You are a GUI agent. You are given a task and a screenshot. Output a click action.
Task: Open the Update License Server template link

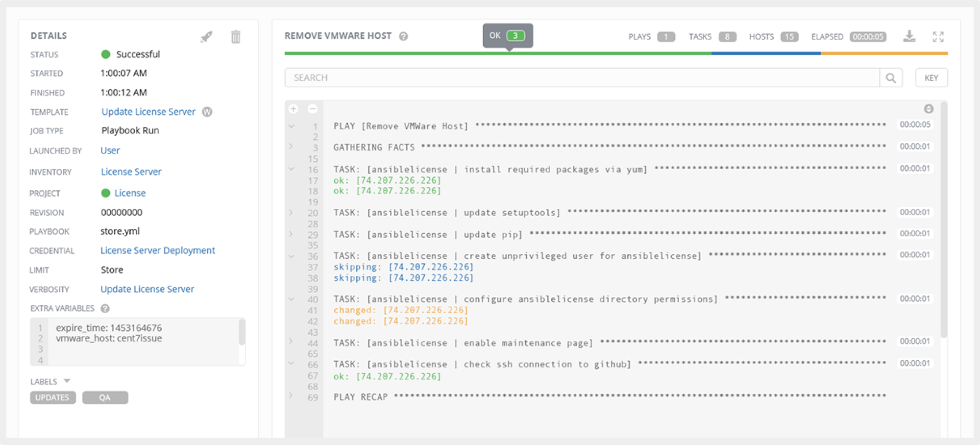click(148, 112)
